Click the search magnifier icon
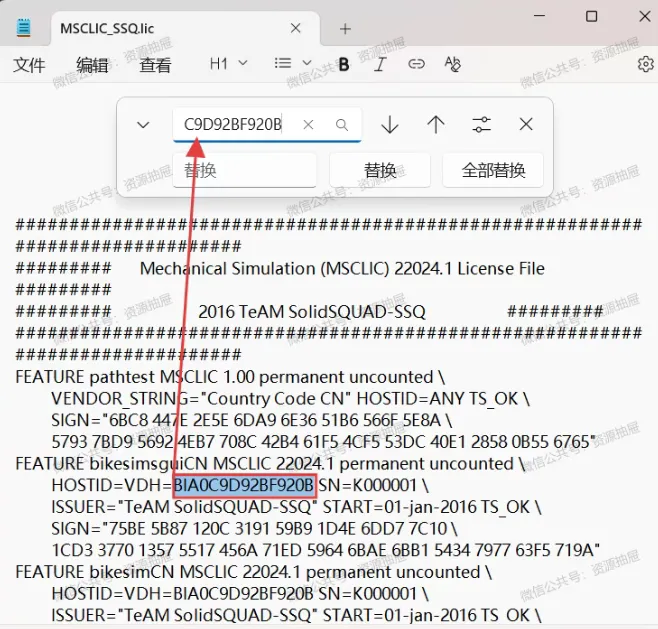The height and width of the screenshot is (629, 658). pos(342,125)
